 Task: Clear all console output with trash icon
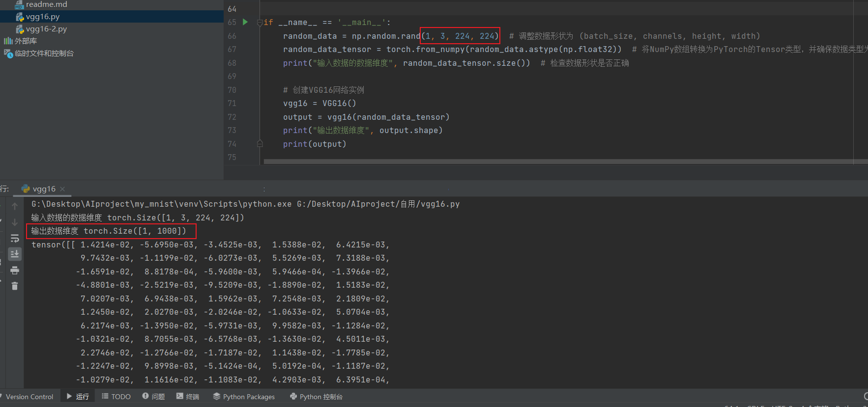(x=15, y=286)
